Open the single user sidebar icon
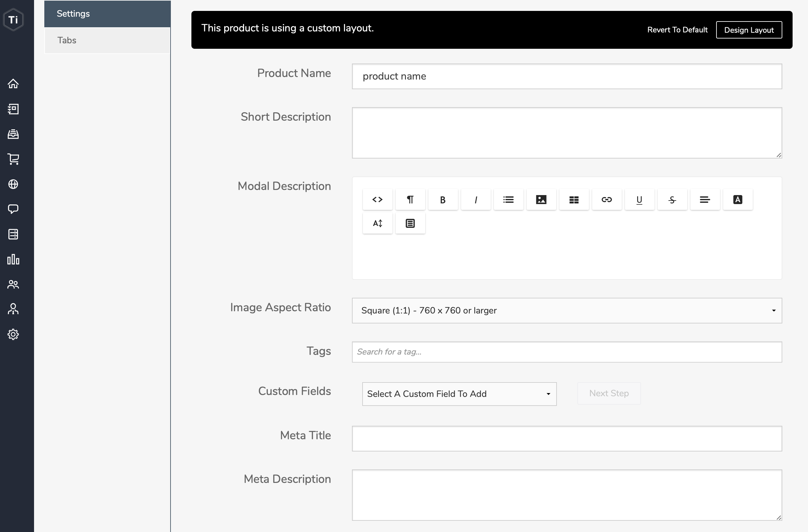Viewport: 808px width, 532px height. coord(13,309)
